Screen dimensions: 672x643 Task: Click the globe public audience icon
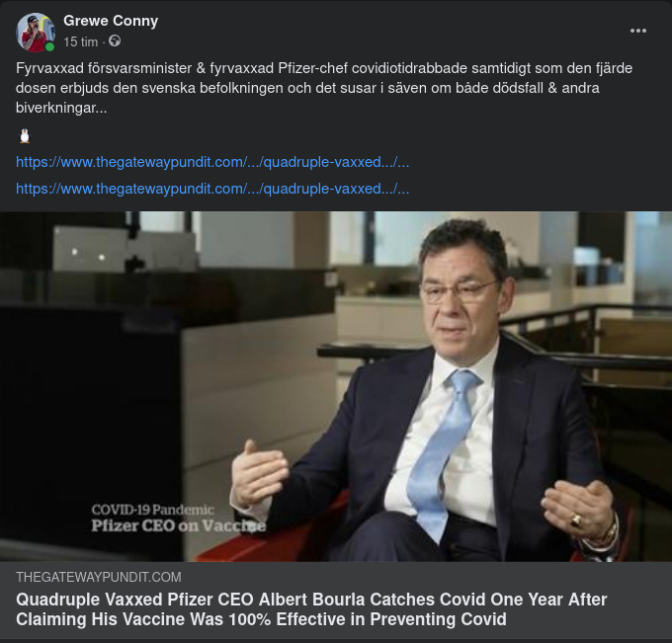pyautogui.click(x=115, y=41)
